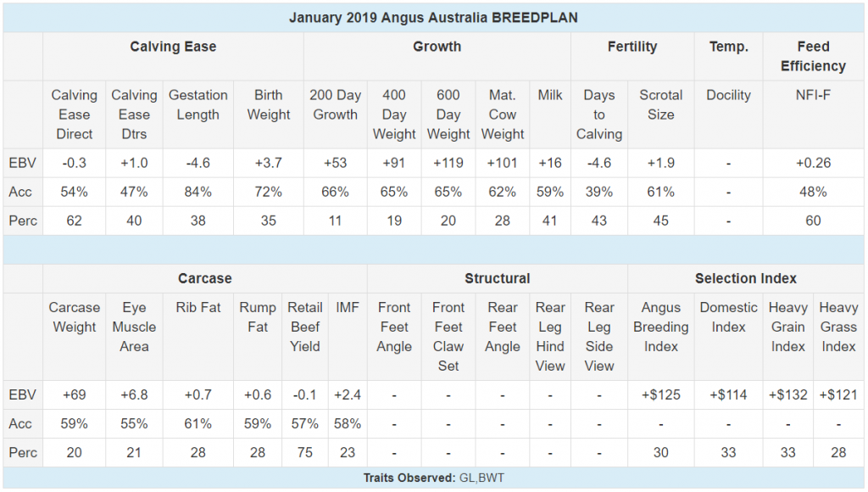The image size is (868, 492).
Task: Click the 200 Day Growth column header
Action: click(x=335, y=104)
